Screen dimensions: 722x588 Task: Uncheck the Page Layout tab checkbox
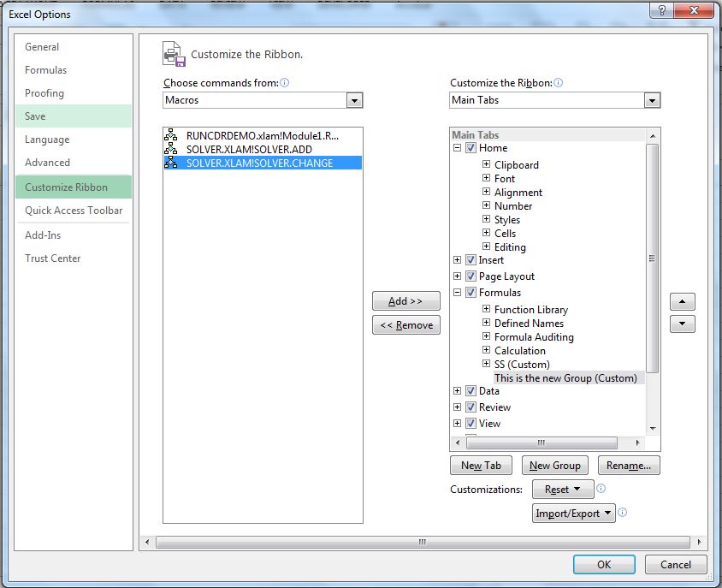[470, 276]
